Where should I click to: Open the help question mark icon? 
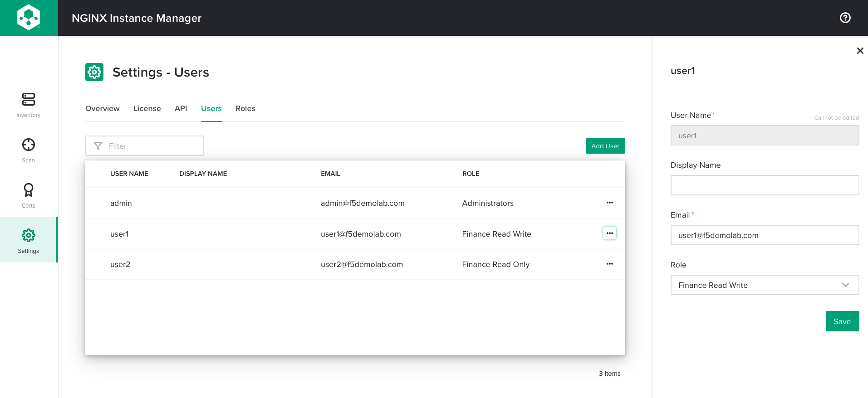[845, 18]
